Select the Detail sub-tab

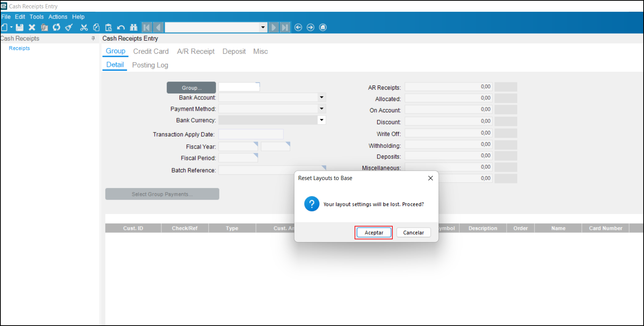coord(115,65)
